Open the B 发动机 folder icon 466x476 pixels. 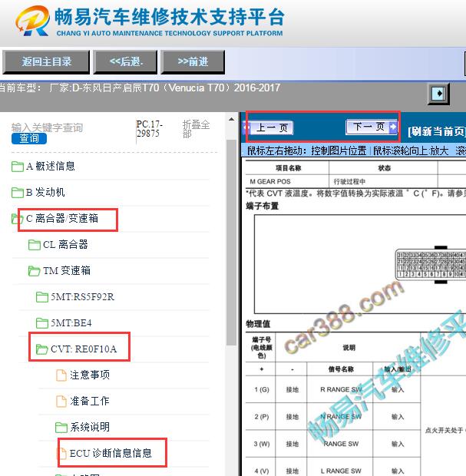tap(18, 193)
